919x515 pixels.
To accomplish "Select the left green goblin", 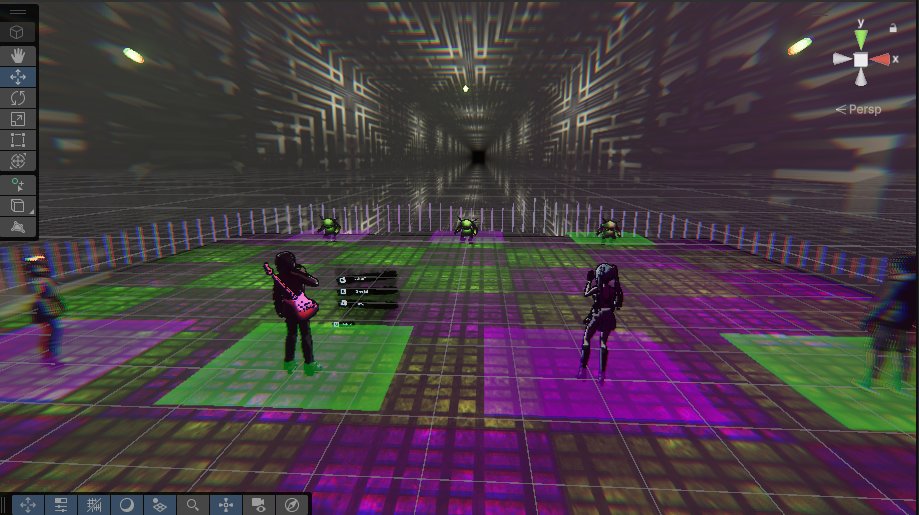I will (329, 228).
